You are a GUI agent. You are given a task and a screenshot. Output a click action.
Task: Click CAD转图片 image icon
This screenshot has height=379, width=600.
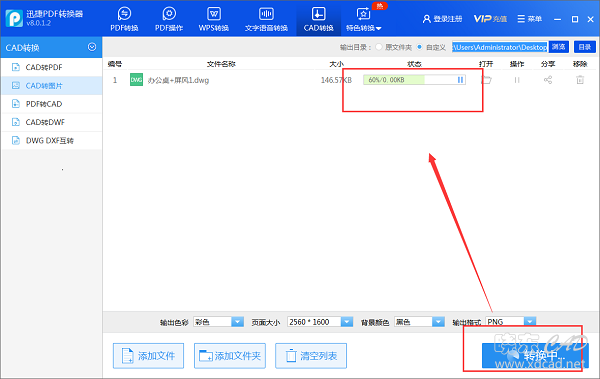point(16,86)
